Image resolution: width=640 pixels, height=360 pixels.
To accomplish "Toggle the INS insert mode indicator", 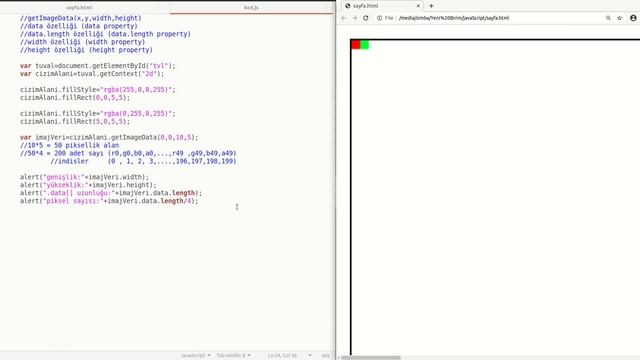I will pos(325,356).
